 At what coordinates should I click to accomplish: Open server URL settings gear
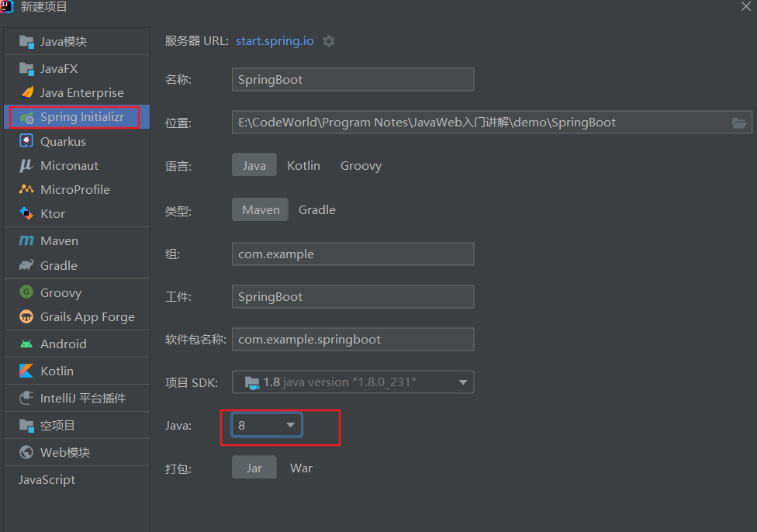tap(329, 41)
